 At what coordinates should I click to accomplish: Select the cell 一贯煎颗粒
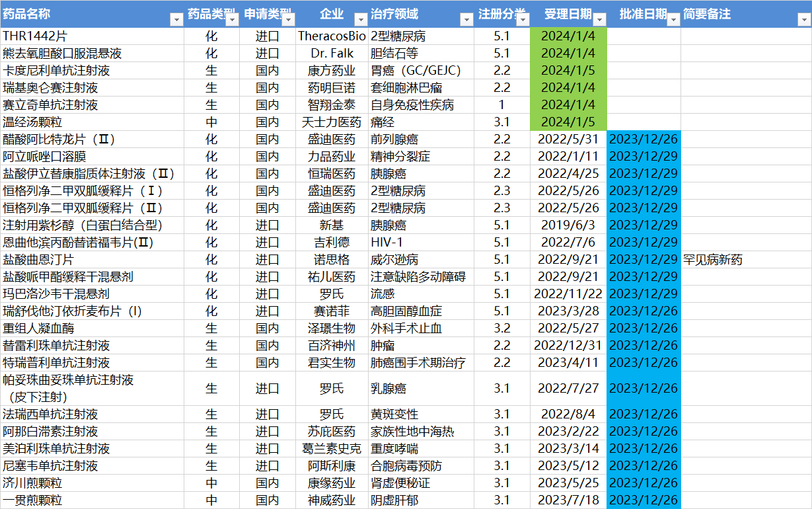click(92, 500)
